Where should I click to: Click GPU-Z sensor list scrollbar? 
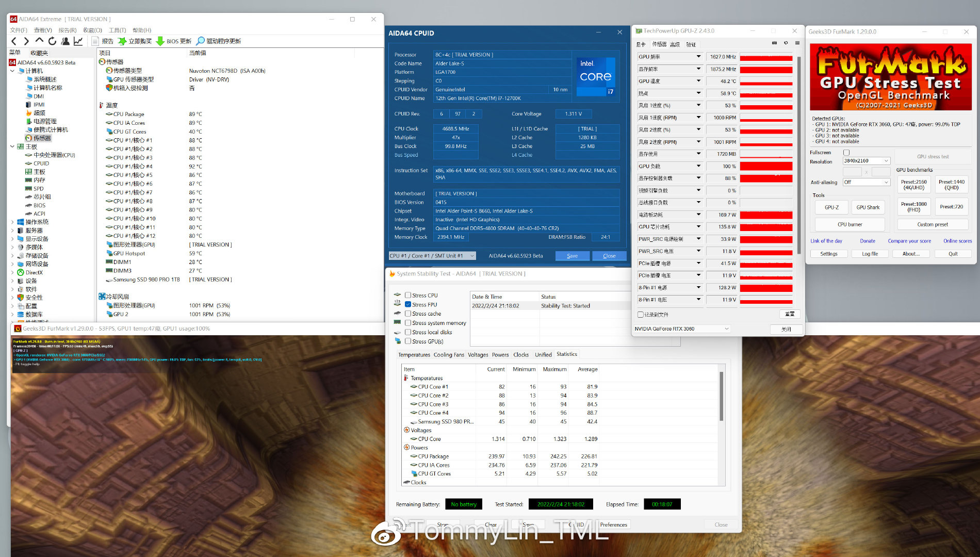pos(799,155)
